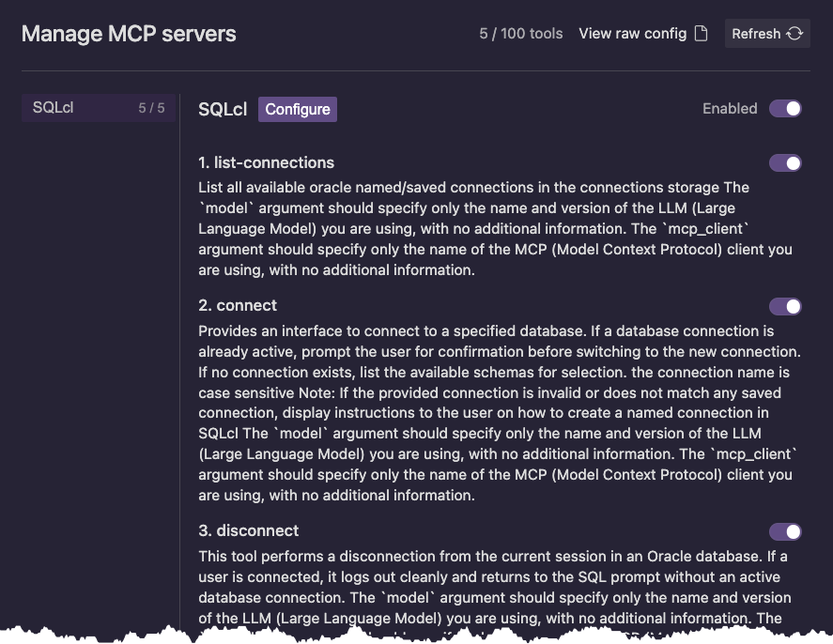Image resolution: width=833 pixels, height=644 pixels.
Task: Click the circular arrows Refresh icon
Action: pyautogui.click(x=794, y=34)
